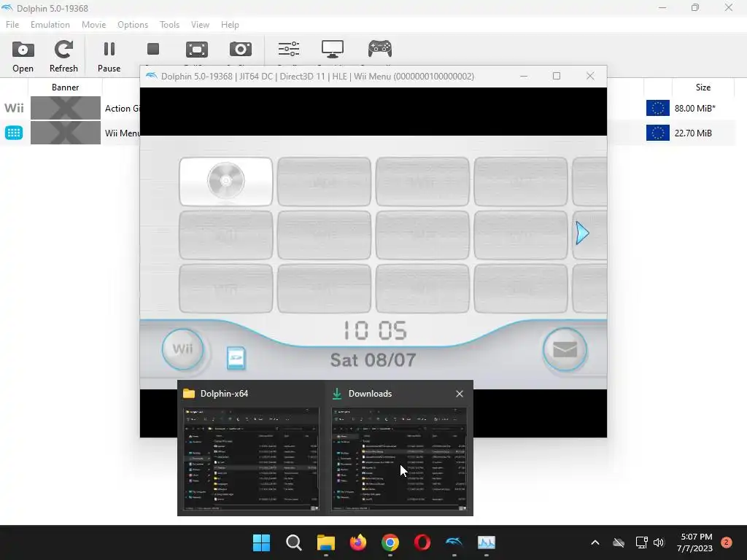The width and height of the screenshot is (747, 560).
Task: Open the Tools menu
Action: coord(169,25)
